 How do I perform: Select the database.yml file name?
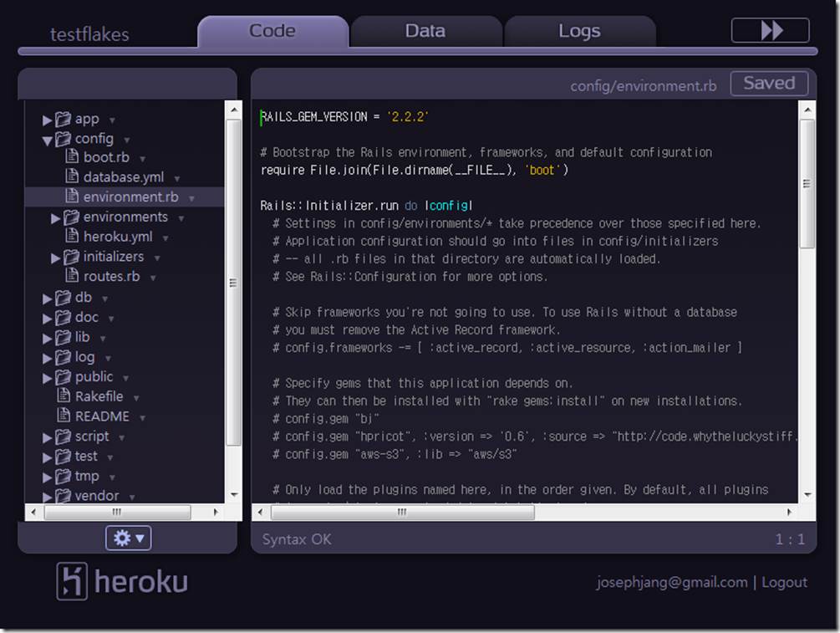(x=124, y=177)
